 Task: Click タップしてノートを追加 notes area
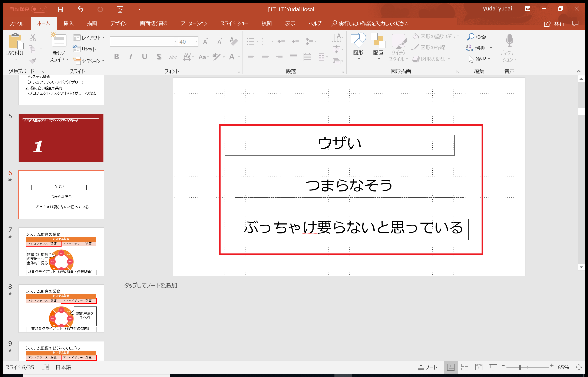pyautogui.click(x=151, y=285)
